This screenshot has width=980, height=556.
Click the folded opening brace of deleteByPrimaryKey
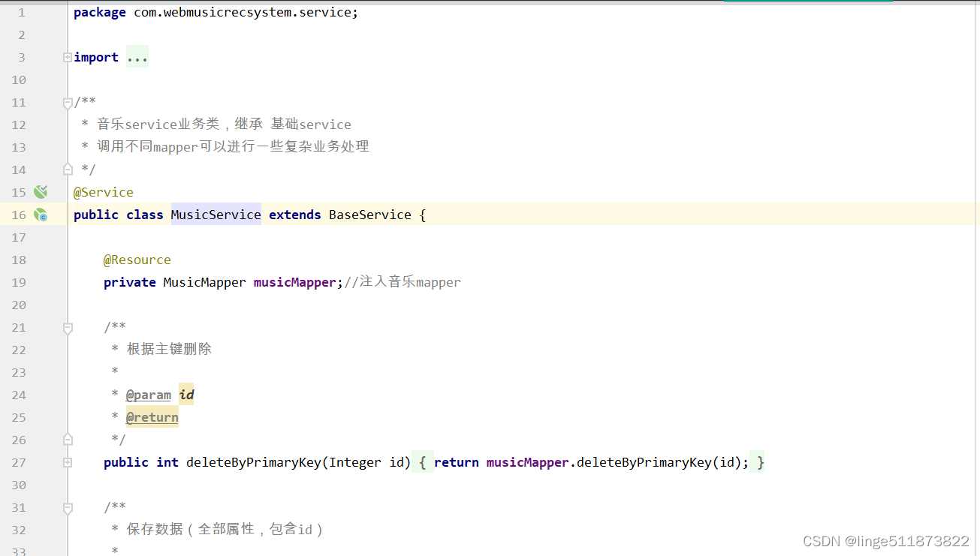(x=422, y=462)
